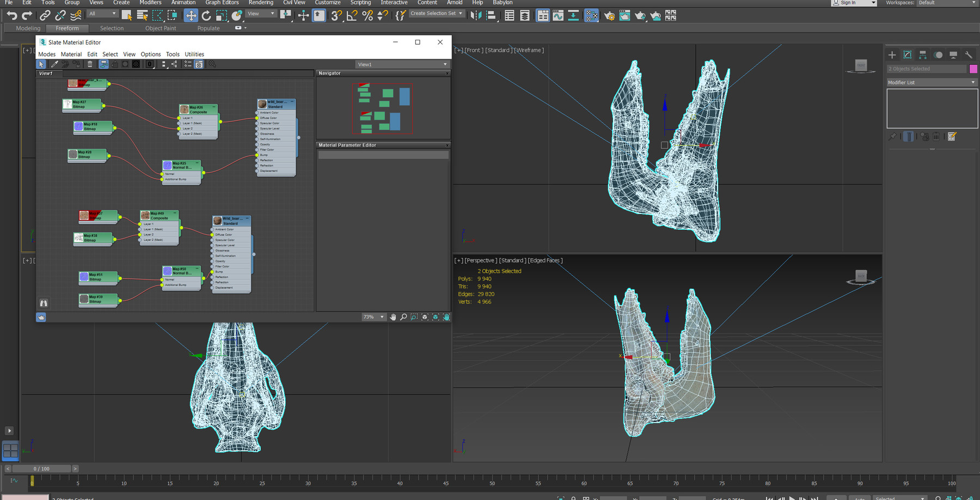980x500 pixels.
Task: Click the time slider 0 / 100 handle
Action: (x=41, y=468)
